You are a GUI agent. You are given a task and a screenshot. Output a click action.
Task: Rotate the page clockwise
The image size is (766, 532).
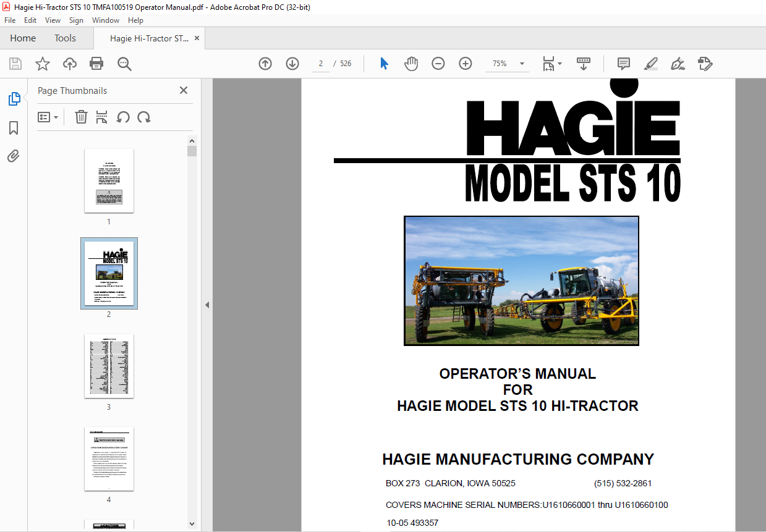coord(144,117)
